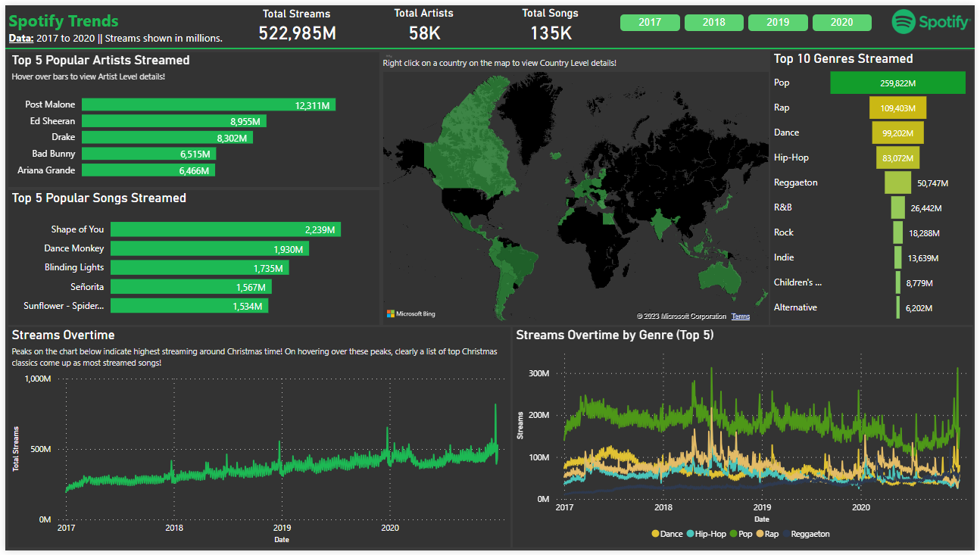Select the Ed Sheeran artist bar
Screen dimensions: 980x555
[174, 121]
